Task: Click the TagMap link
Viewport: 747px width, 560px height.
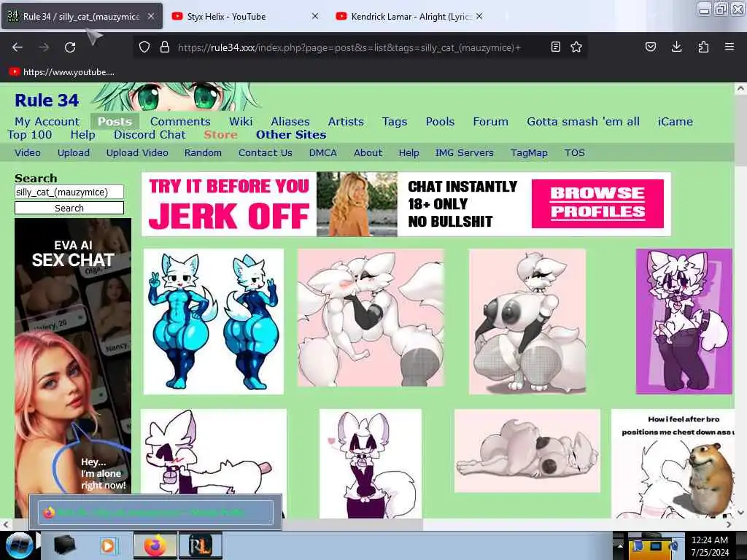Action: (529, 153)
